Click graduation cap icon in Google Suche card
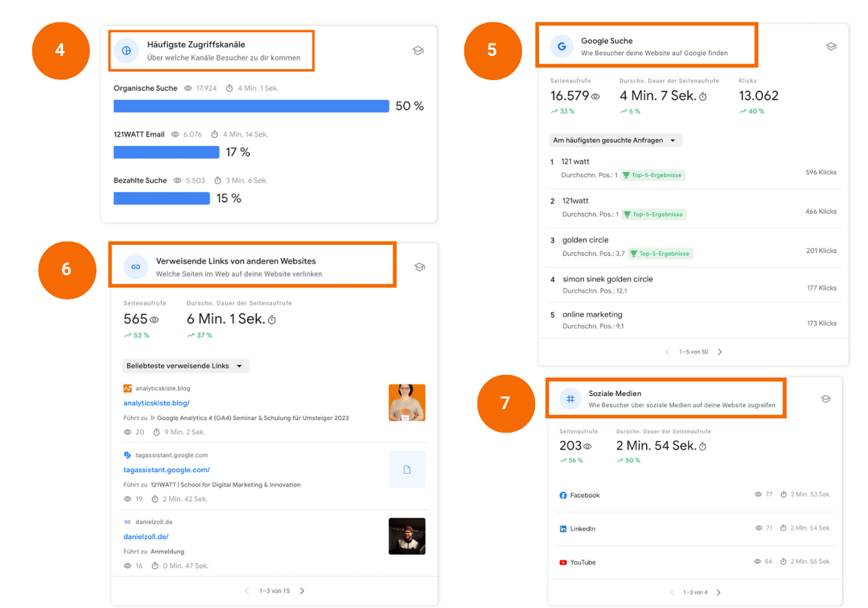The width and height of the screenshot is (868, 608). pos(831,47)
